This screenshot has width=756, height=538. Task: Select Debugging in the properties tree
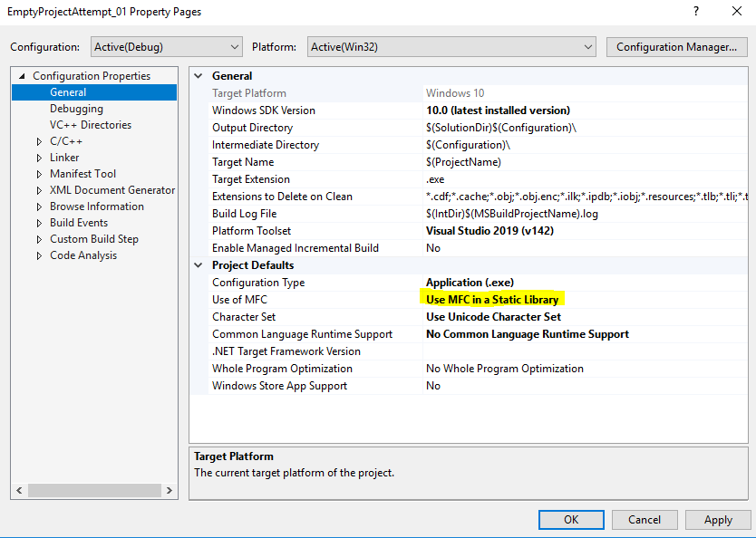point(76,109)
